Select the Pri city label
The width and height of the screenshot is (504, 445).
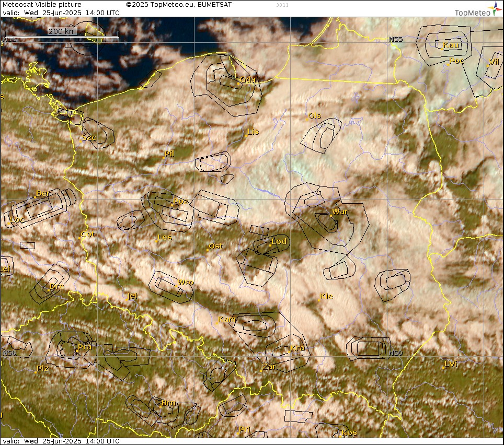[245, 429]
